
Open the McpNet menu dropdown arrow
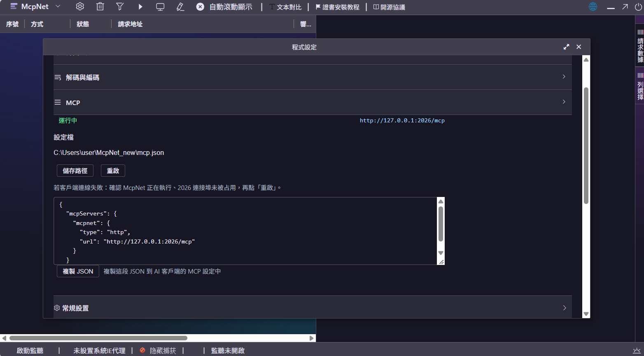point(58,6)
